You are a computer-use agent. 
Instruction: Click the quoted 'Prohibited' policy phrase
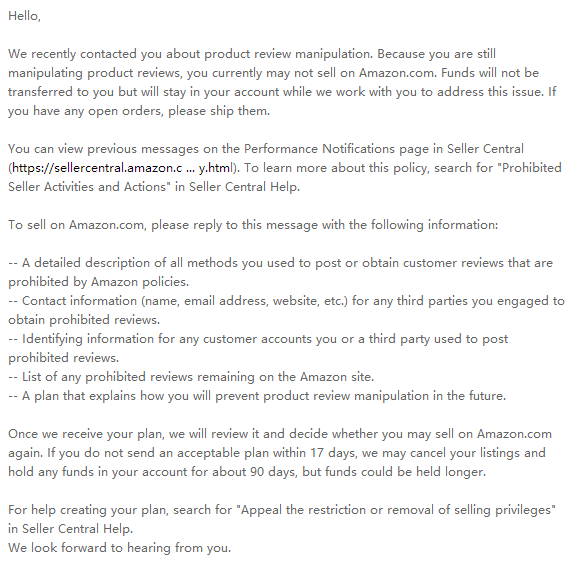529,168
